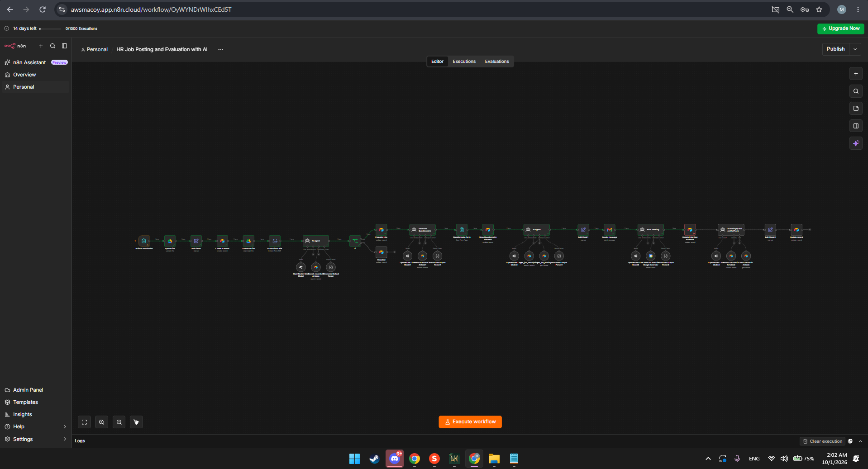This screenshot has width=868, height=469.
Task: Click the trial days progress bar
Action: (50, 28)
